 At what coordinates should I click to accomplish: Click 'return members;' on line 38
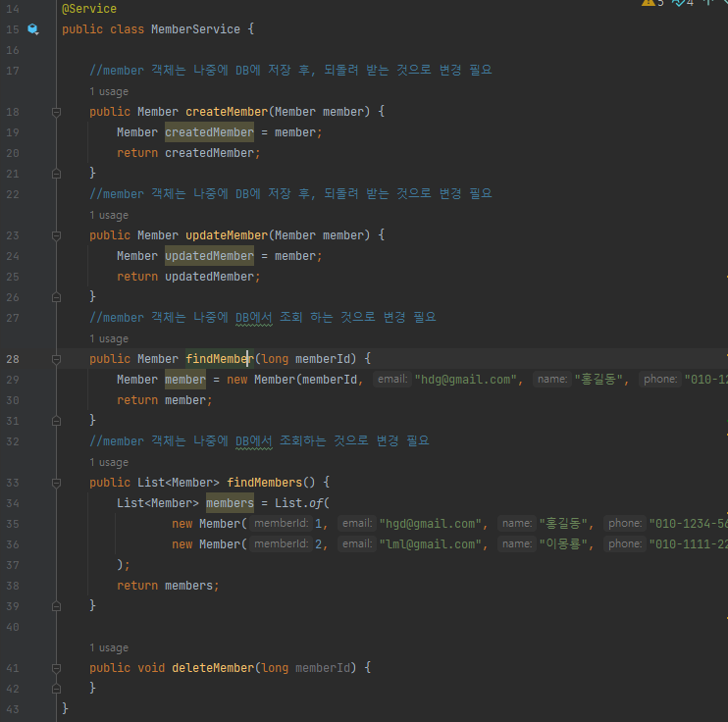point(168,586)
